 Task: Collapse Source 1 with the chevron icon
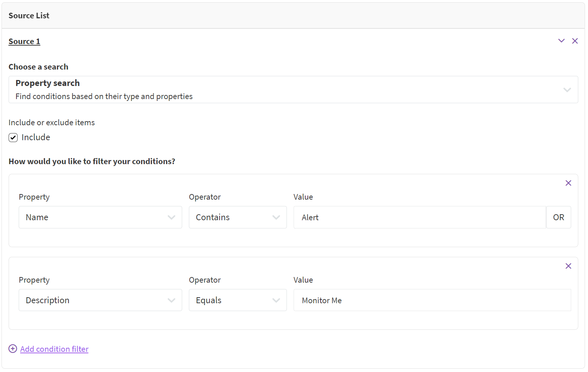(561, 41)
